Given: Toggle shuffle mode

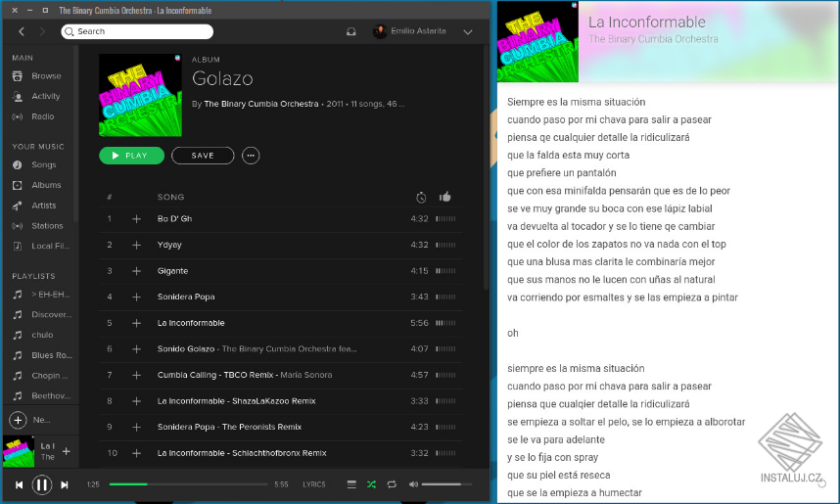Looking at the screenshot, I should click(371, 484).
